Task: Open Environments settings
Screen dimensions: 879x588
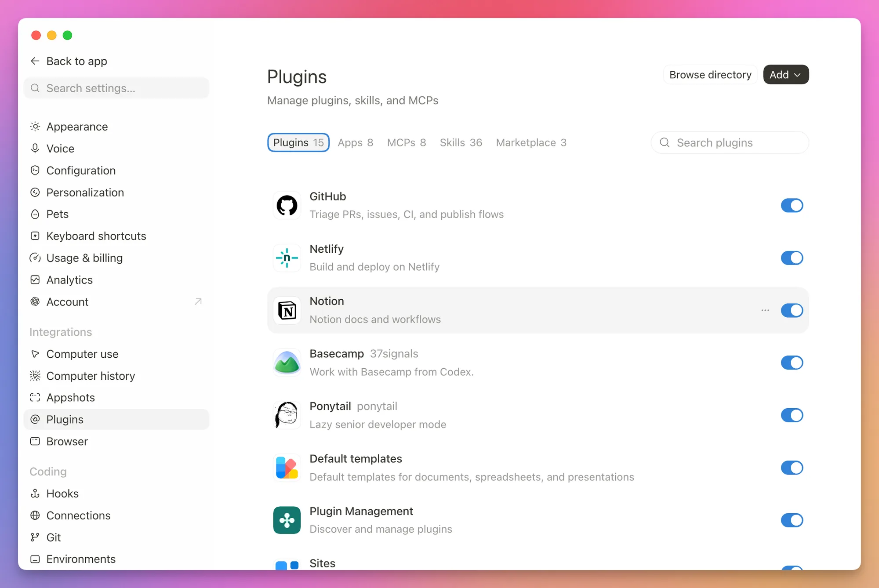Action: point(116,559)
